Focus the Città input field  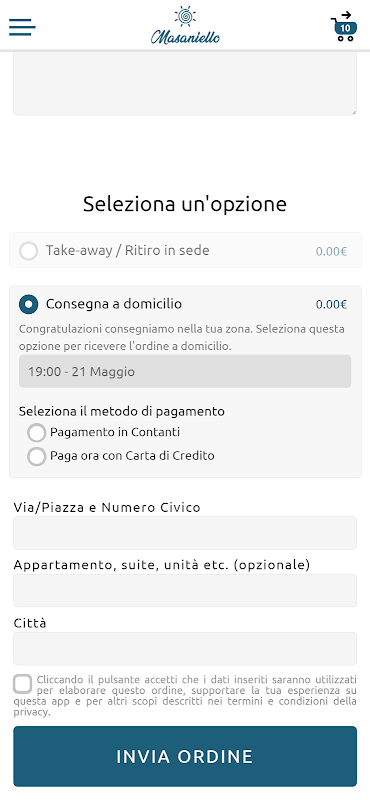tap(185, 648)
